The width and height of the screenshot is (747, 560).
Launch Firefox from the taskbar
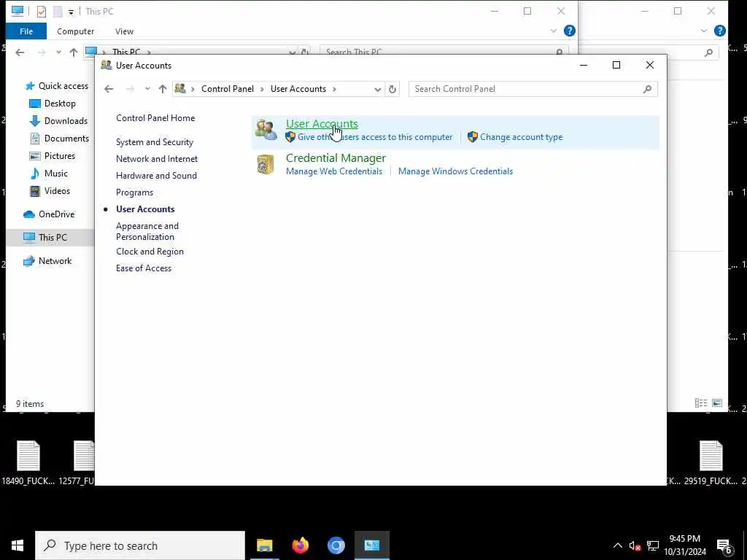[x=300, y=545]
